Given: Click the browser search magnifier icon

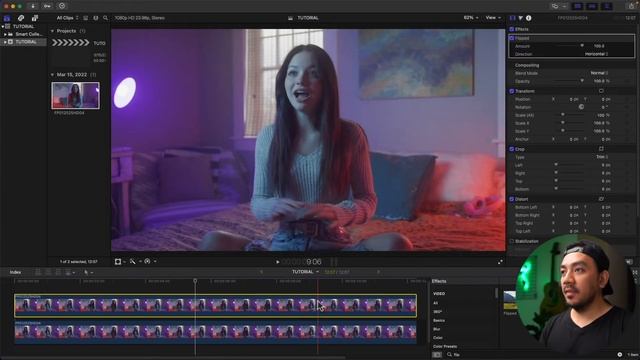Looking at the screenshot, I should point(106,18).
